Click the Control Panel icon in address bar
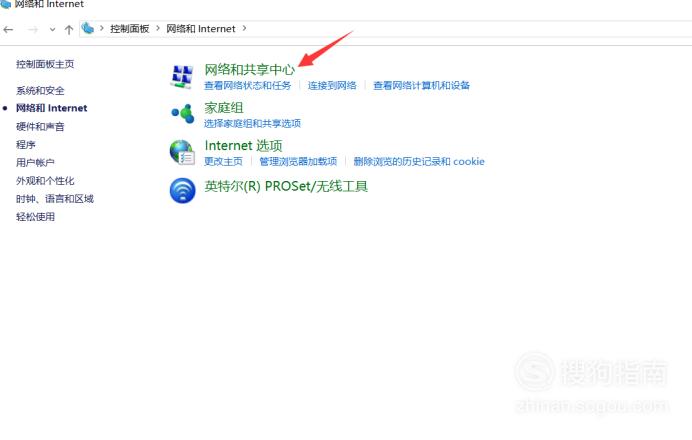Image resolution: width=692 pixels, height=440 pixels. [87, 29]
